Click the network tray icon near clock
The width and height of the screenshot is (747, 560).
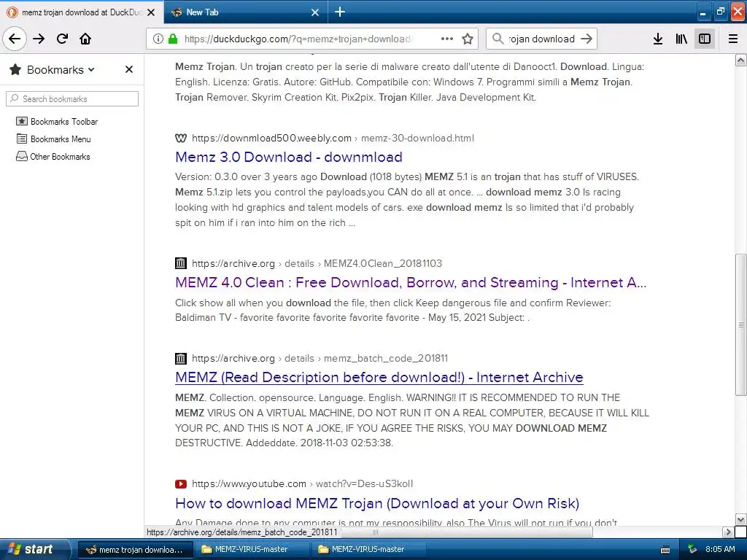(x=692, y=550)
